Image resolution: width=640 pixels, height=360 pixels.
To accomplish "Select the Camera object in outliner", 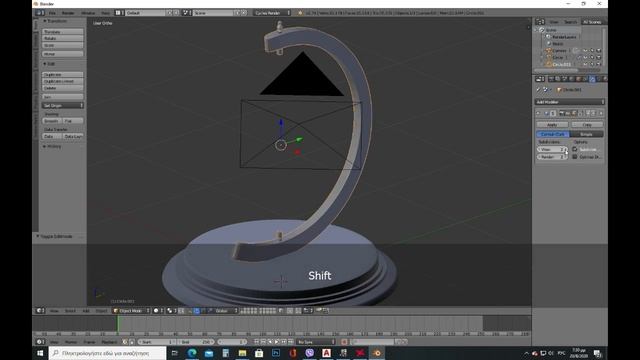I will coord(559,51).
